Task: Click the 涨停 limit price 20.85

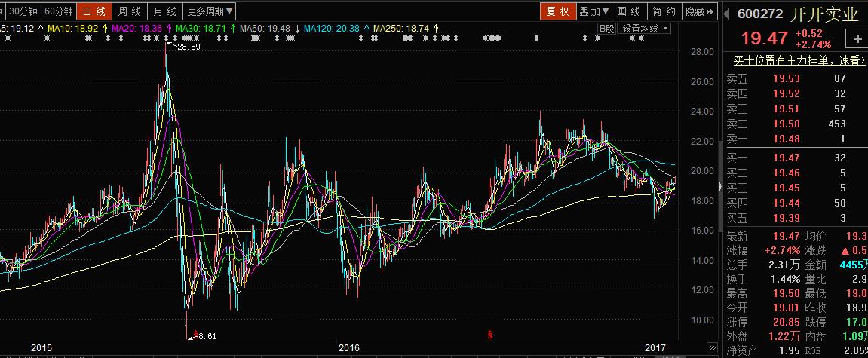Action: [x=786, y=322]
